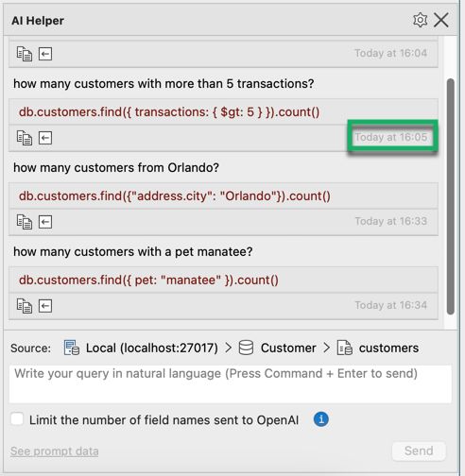Image resolution: width=465 pixels, height=476 pixels.
Task: Insert the 16:04 query into editor
Action: point(45,54)
